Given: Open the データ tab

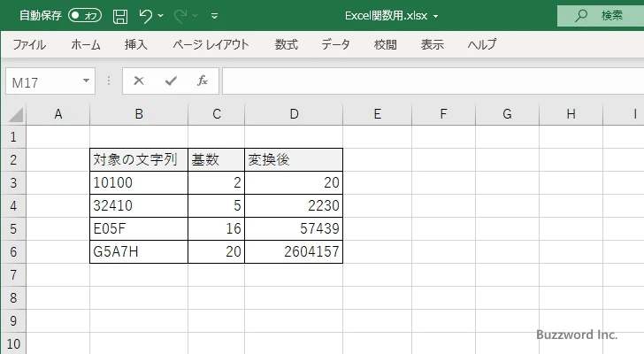Looking at the screenshot, I should [x=335, y=44].
